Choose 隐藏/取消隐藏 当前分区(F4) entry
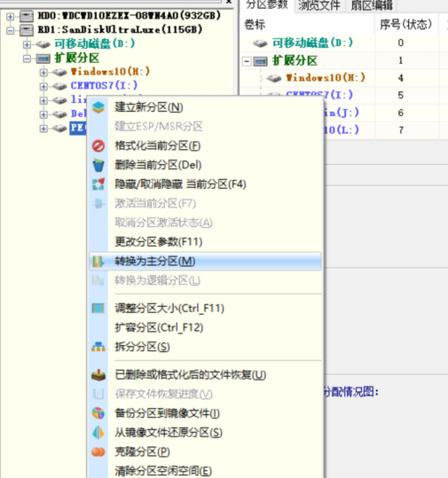Image resolution: width=448 pixels, height=478 pixels. pyautogui.click(x=205, y=184)
